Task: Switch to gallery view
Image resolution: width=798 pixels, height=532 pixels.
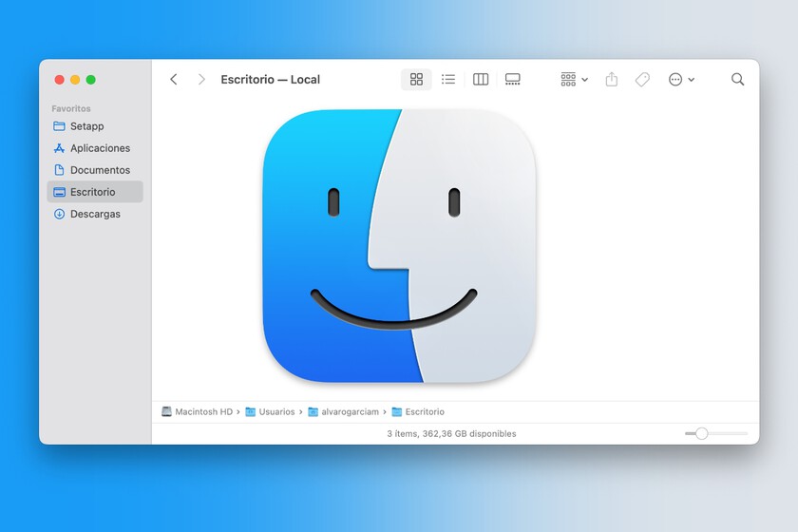Action: coord(512,80)
